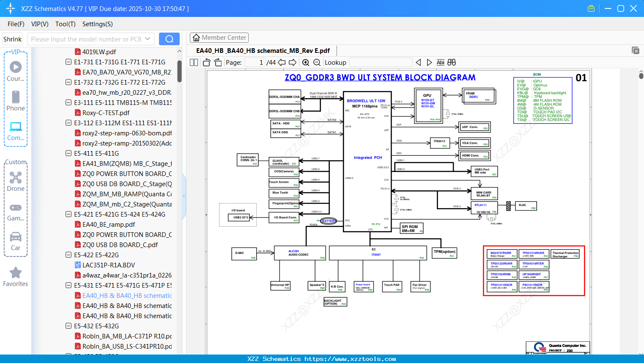Collapse the E5-431 E5-471 tree node
This screenshot has height=363, width=644.
(x=69, y=286)
